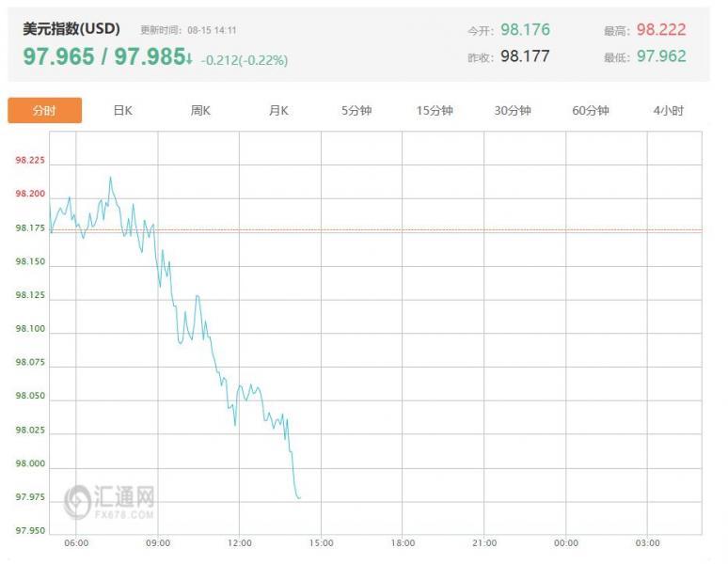Open the 周K chart view
728x564 pixels.
pos(200,111)
